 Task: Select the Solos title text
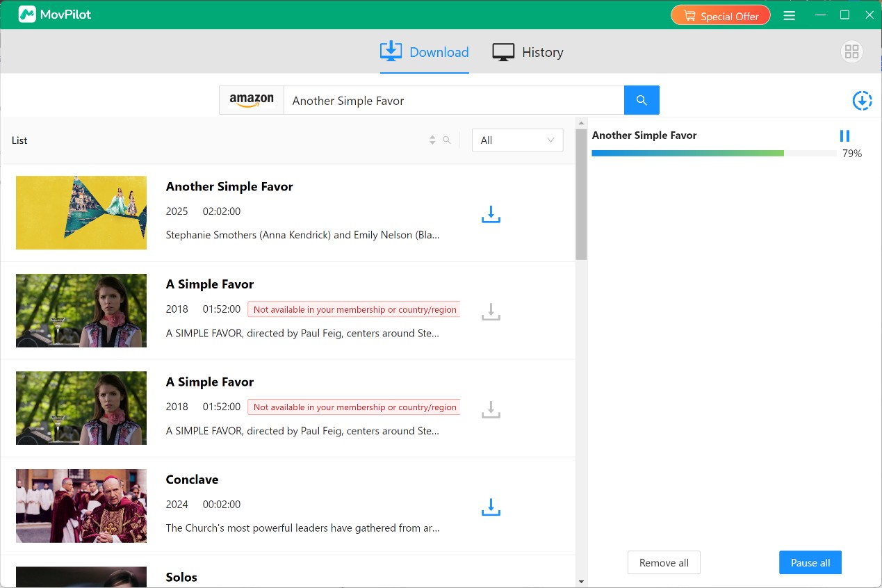coord(181,577)
